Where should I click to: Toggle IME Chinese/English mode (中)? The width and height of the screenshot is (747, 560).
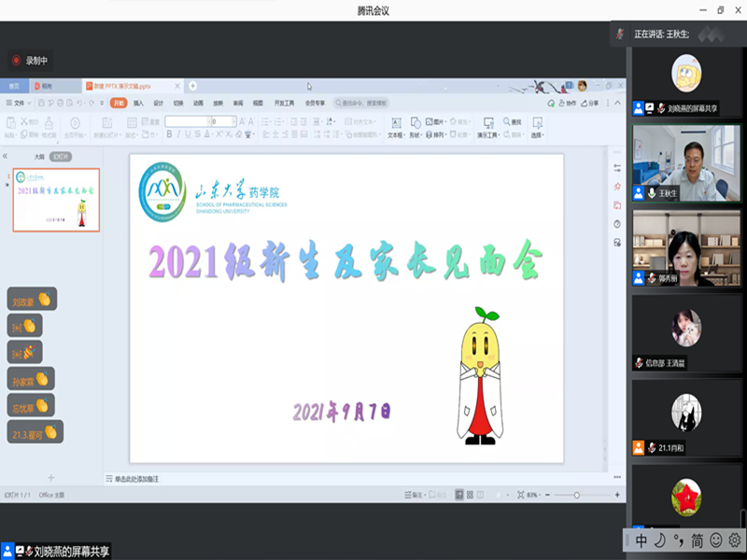[x=641, y=539]
